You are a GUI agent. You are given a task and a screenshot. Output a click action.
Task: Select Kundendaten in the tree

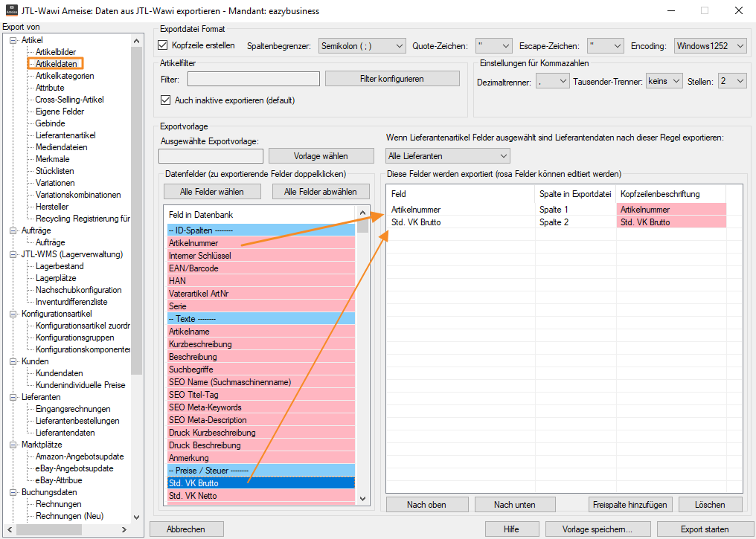[x=60, y=373]
